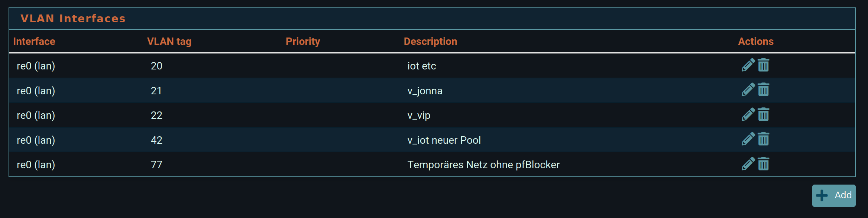
Task: Delete the VLAN 20 iot etc entry
Action: [x=764, y=65]
